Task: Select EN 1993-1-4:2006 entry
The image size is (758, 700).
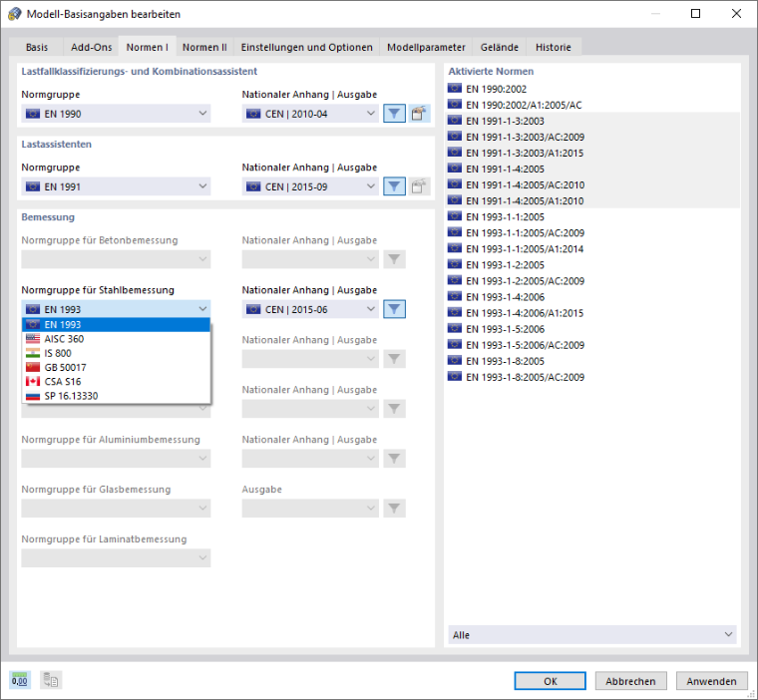Action: (x=592, y=297)
